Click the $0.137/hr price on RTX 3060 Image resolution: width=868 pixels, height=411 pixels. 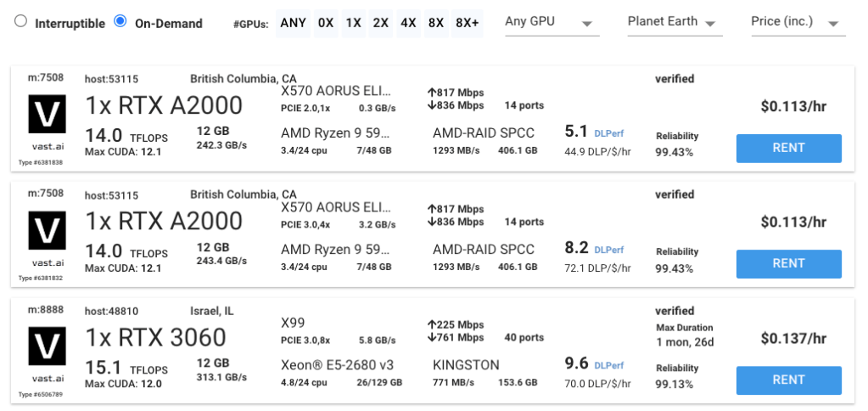(x=792, y=338)
